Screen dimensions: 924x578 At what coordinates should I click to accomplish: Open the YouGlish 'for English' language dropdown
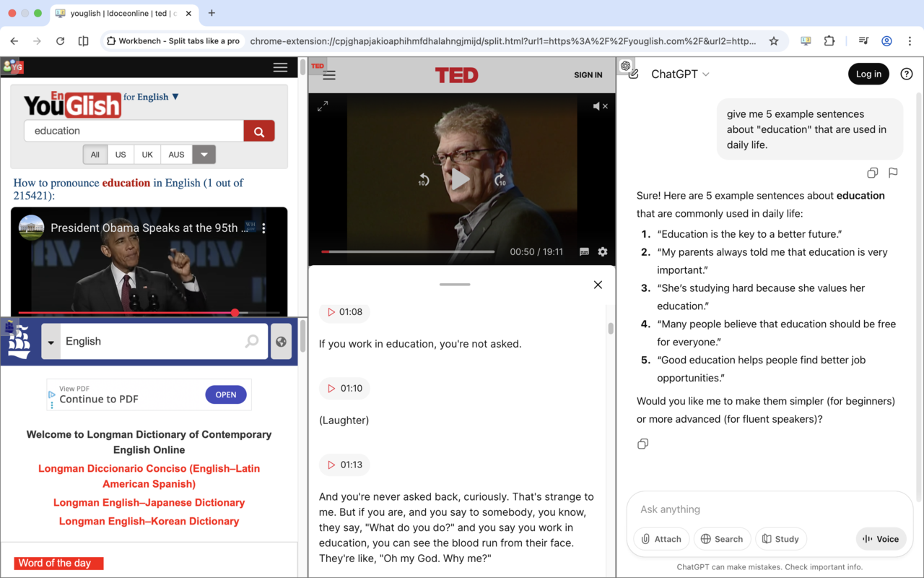[x=152, y=97]
